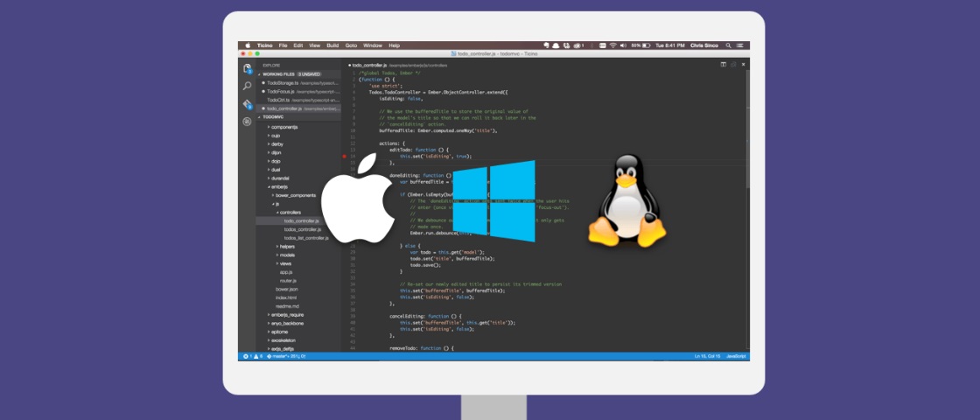The image size is (980, 420).
Task: Open the Search view magnifier icon
Action: [x=248, y=86]
